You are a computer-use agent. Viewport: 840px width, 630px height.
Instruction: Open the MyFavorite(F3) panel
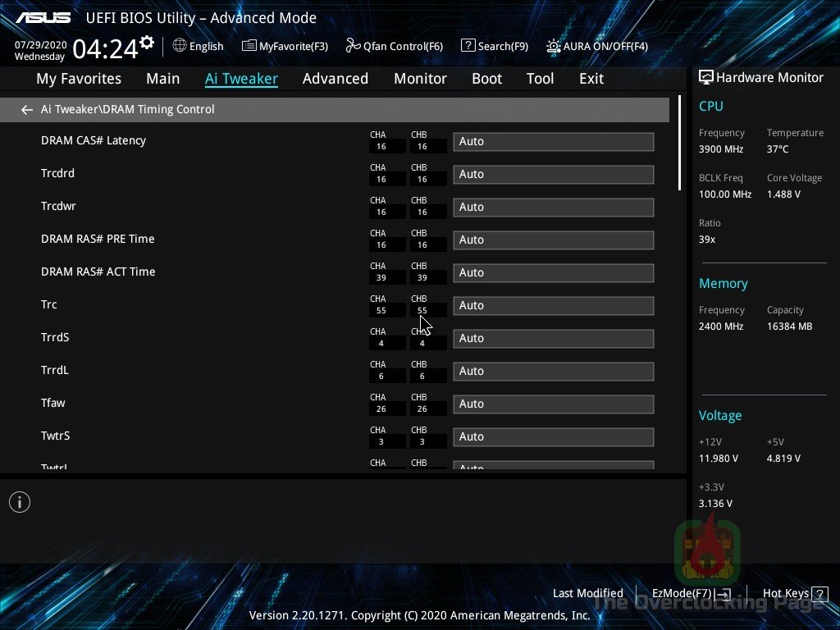[x=285, y=46]
